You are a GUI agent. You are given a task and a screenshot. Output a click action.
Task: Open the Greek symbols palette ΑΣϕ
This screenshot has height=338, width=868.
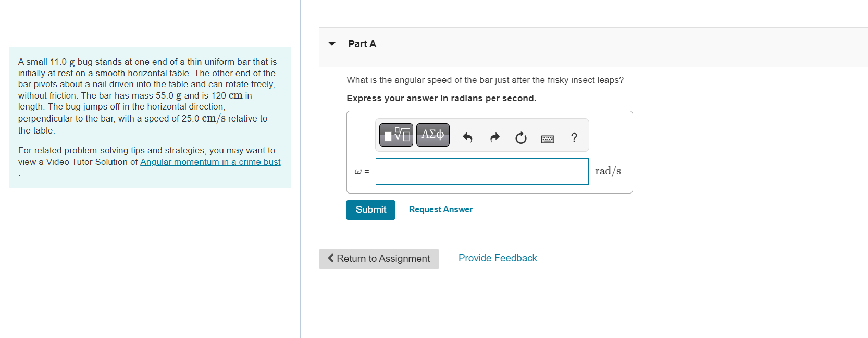click(x=432, y=135)
